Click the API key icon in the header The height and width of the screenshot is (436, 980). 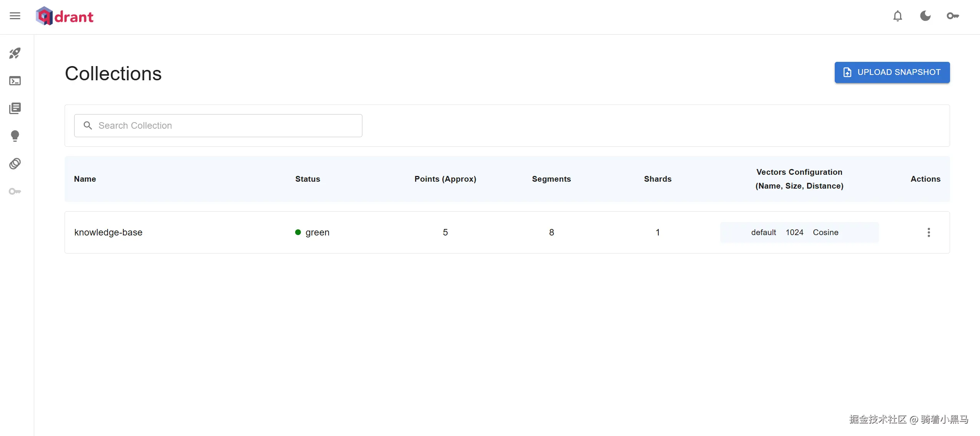click(x=953, y=16)
